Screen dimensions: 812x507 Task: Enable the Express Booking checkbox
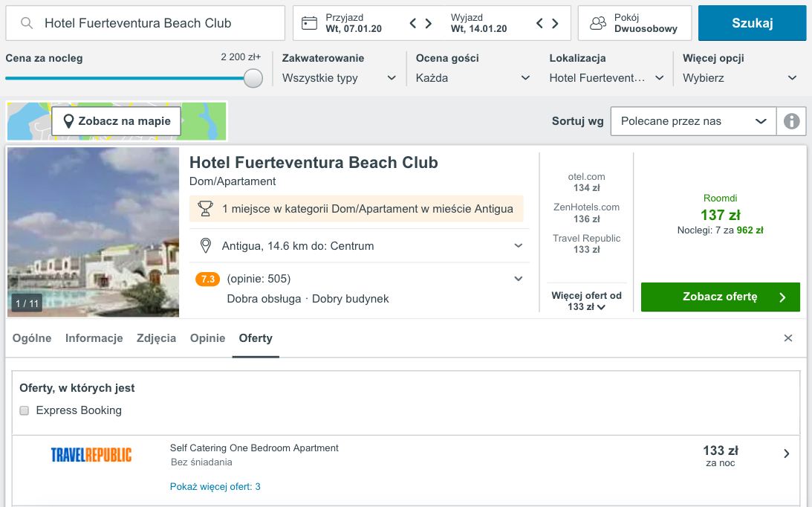tap(25, 410)
